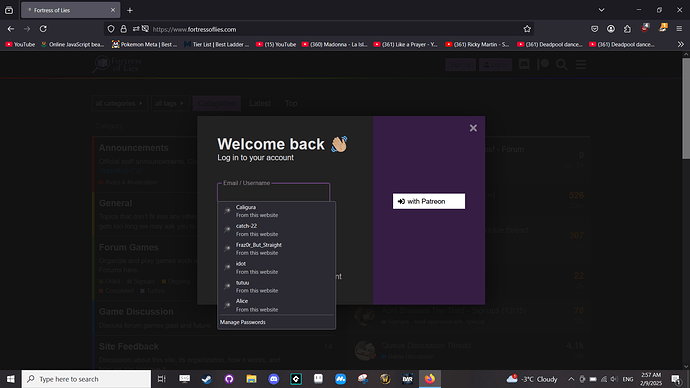Select saved login Caligura
This screenshot has width=690, height=388.
pos(276,211)
